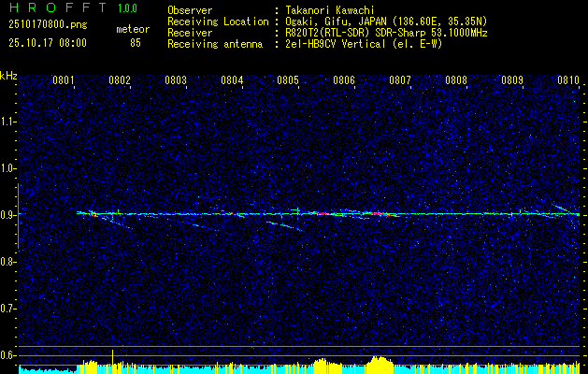Image resolution: width=588 pixels, height=374 pixels.
Task: Select the filename 2510170800.png
Action: pos(48,25)
